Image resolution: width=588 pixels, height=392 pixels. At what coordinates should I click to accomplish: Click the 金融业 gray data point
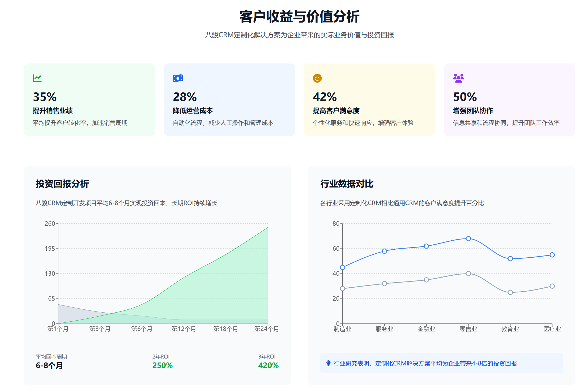coord(426,280)
